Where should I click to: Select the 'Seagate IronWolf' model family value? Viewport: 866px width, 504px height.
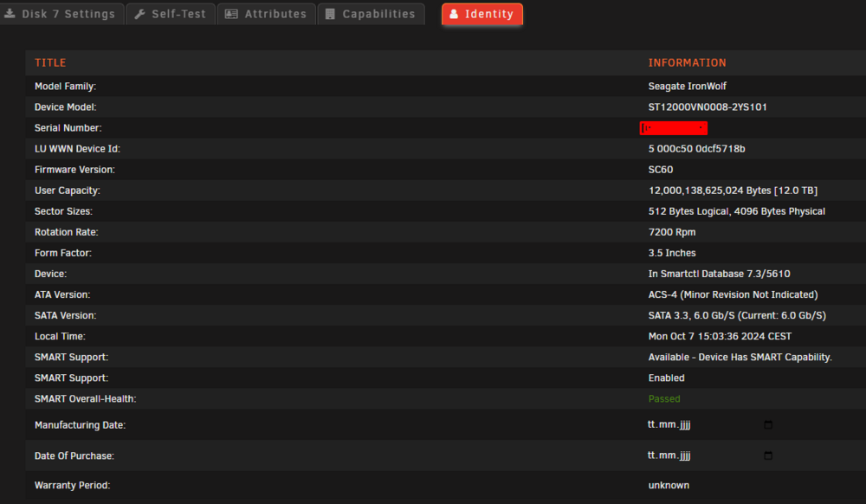[x=687, y=86]
